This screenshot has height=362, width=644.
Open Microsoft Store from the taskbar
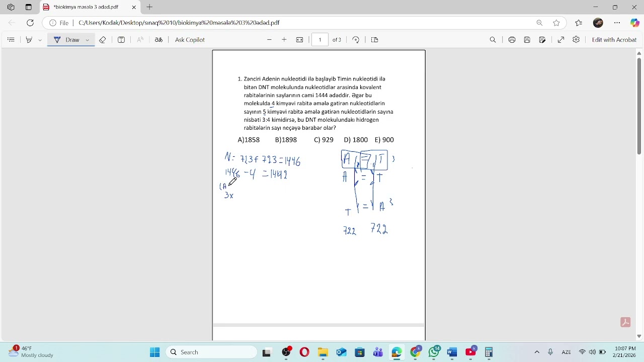359,352
